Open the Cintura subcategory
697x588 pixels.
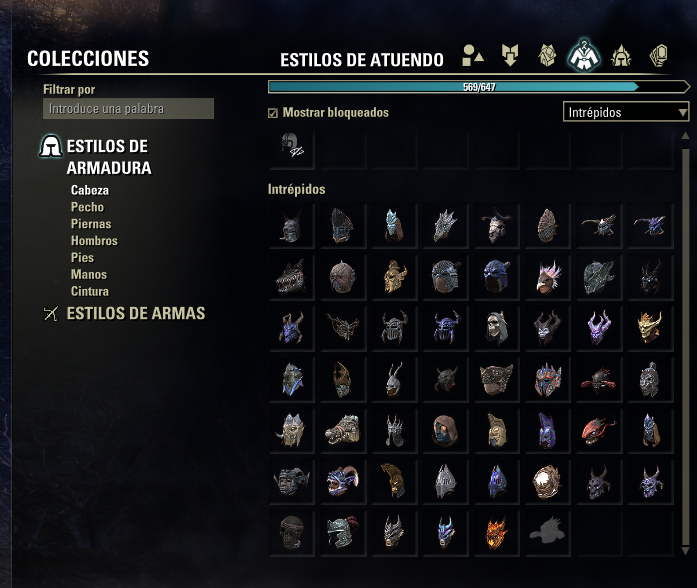90,292
